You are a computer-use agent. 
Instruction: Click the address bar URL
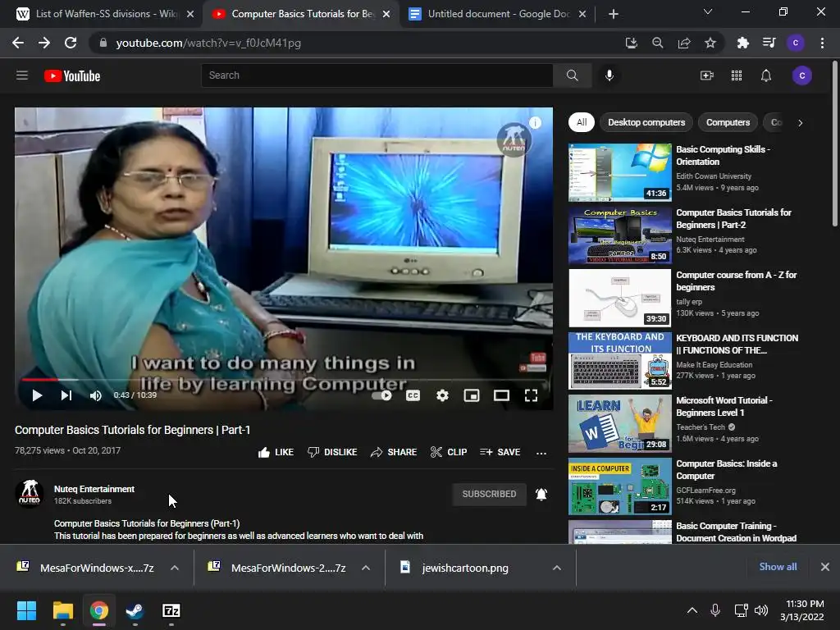(208, 43)
